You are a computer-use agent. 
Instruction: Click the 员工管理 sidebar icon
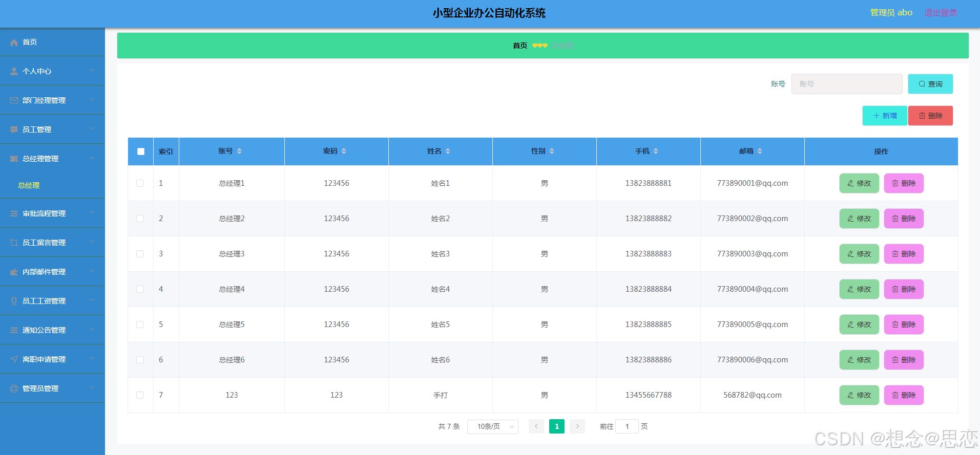click(x=14, y=130)
